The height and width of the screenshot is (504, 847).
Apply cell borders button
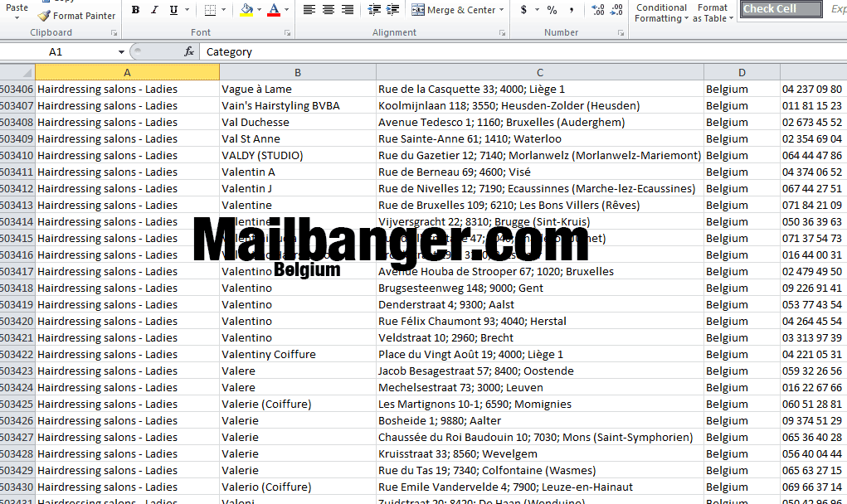(210, 10)
